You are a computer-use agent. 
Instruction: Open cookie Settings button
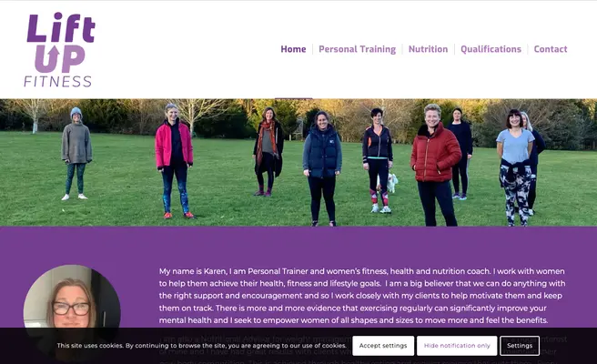520,346
